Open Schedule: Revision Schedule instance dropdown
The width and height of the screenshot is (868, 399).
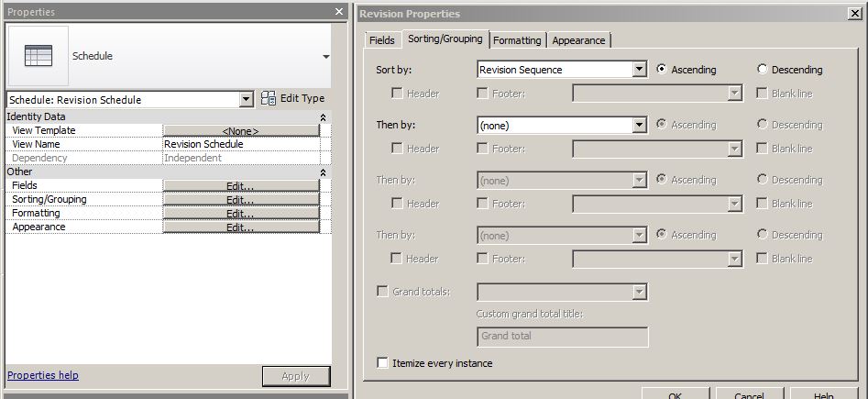tap(246, 99)
